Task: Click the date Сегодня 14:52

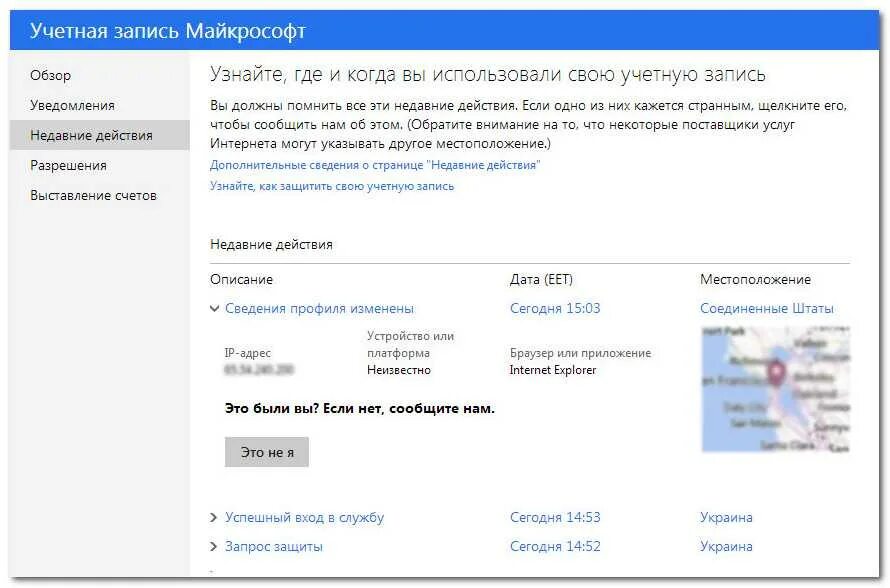Action: point(555,547)
